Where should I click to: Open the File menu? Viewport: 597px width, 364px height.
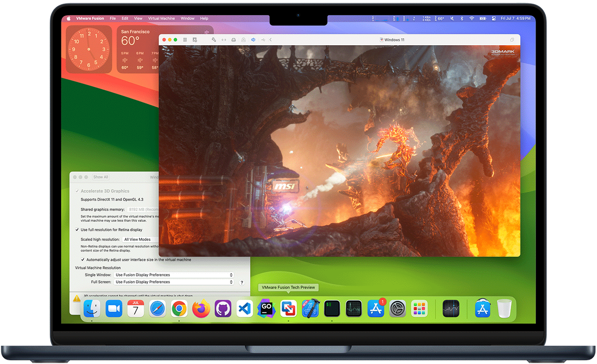pos(113,18)
